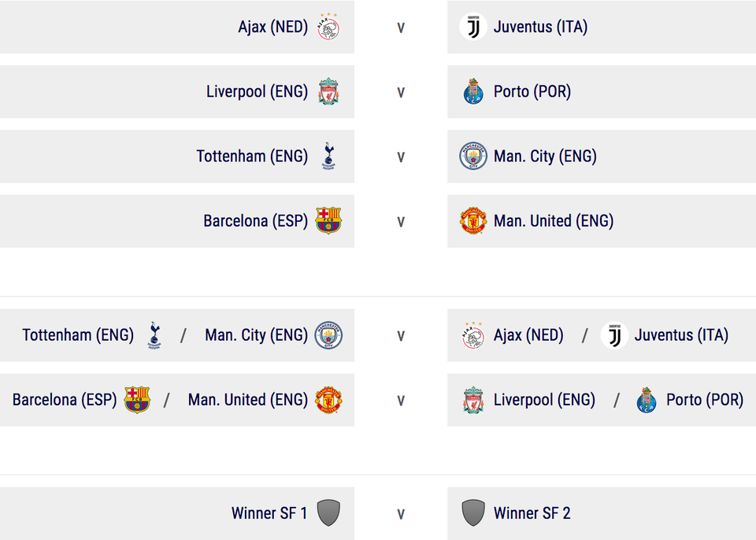Screen dimensions: 756x540
Task: Click the Winner SF 2 shield placeholder
Action: click(x=473, y=513)
